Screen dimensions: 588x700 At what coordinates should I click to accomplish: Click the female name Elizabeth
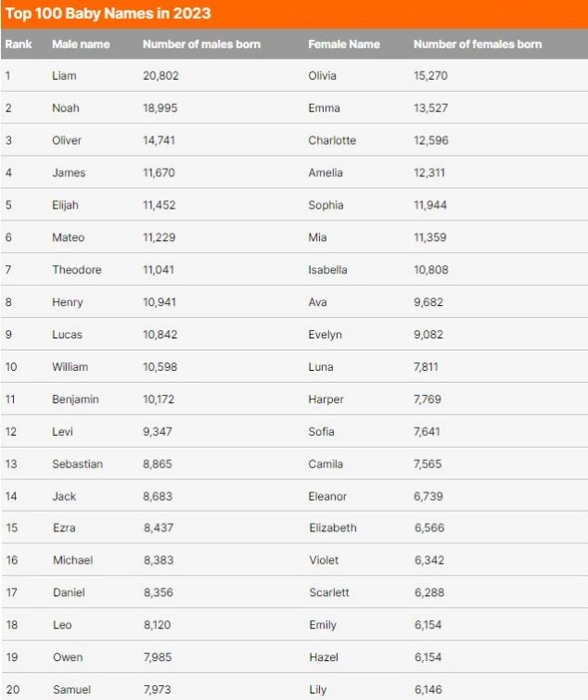point(333,528)
